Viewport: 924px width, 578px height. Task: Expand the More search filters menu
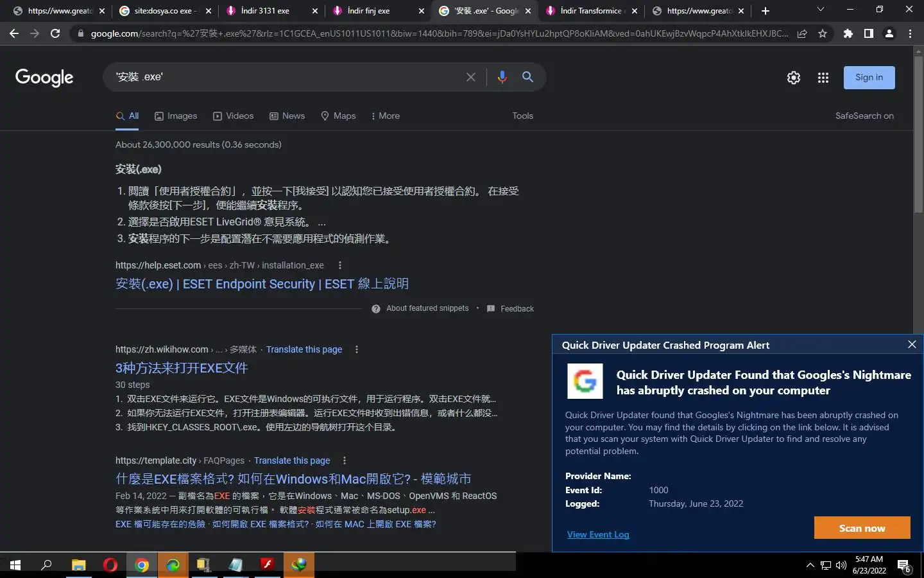pyautogui.click(x=385, y=116)
